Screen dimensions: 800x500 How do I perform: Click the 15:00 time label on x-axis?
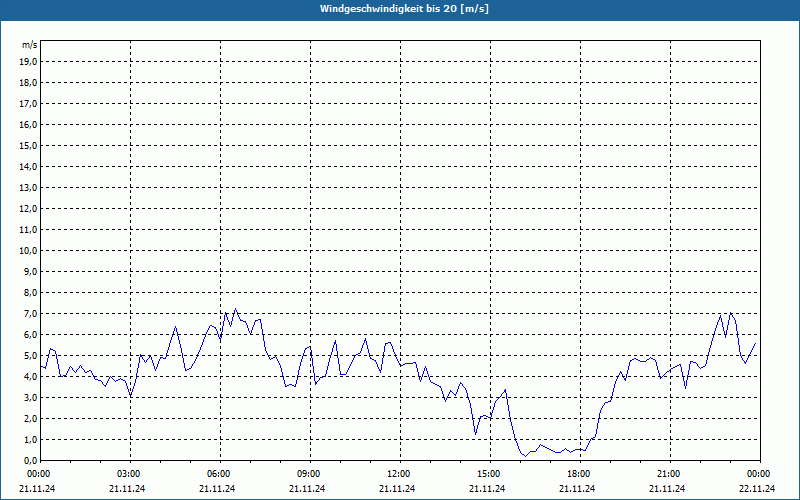click(x=489, y=474)
